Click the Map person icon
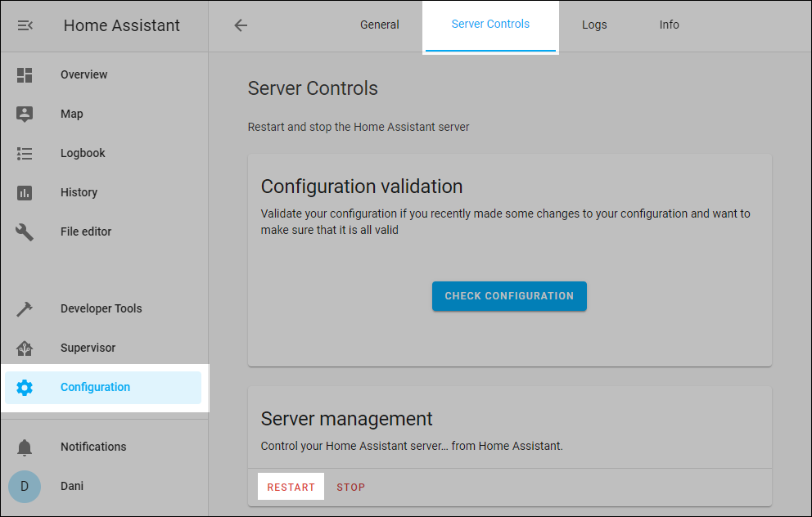The width and height of the screenshot is (812, 517). (25, 114)
